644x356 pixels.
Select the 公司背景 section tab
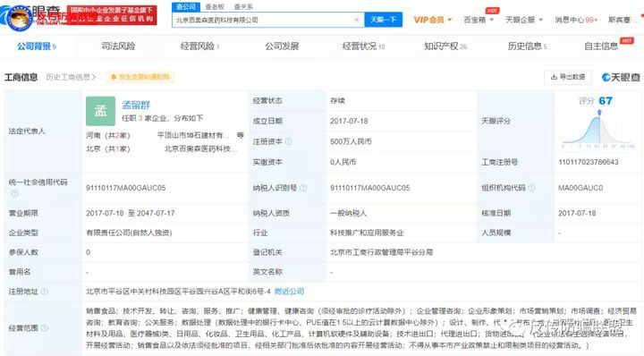(36, 47)
